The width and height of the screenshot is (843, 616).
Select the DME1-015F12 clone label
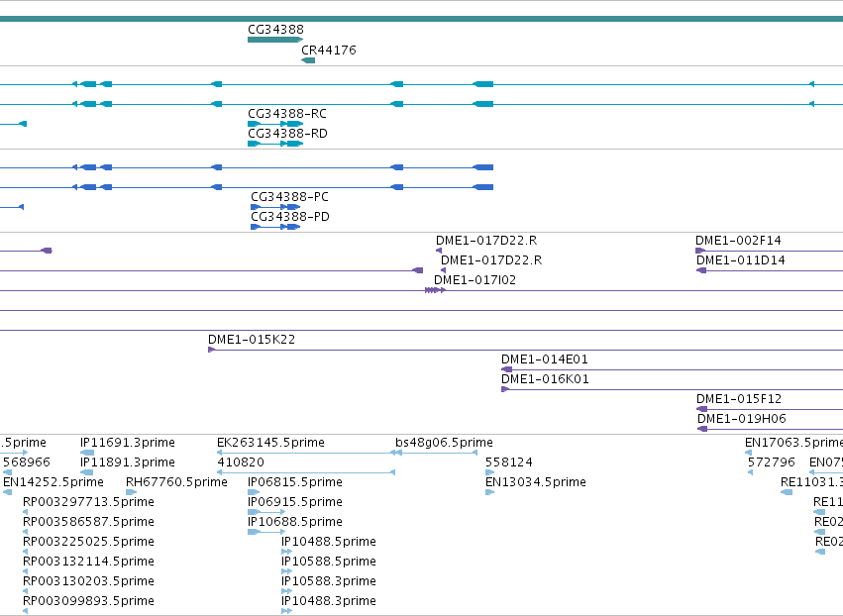click(x=739, y=399)
